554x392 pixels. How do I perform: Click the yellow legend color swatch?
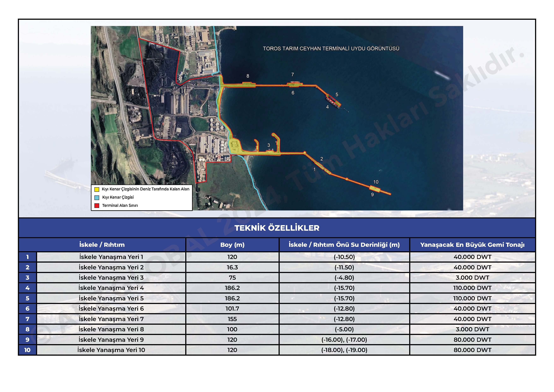click(x=97, y=189)
